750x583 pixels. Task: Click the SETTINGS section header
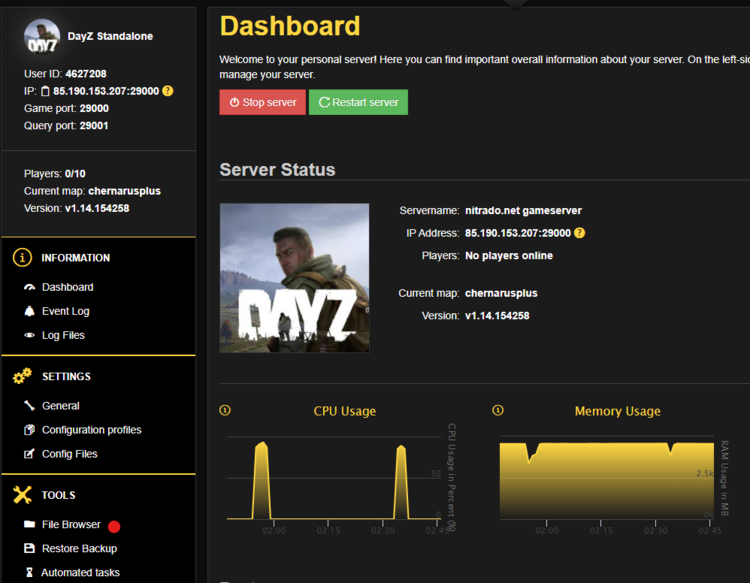66,376
